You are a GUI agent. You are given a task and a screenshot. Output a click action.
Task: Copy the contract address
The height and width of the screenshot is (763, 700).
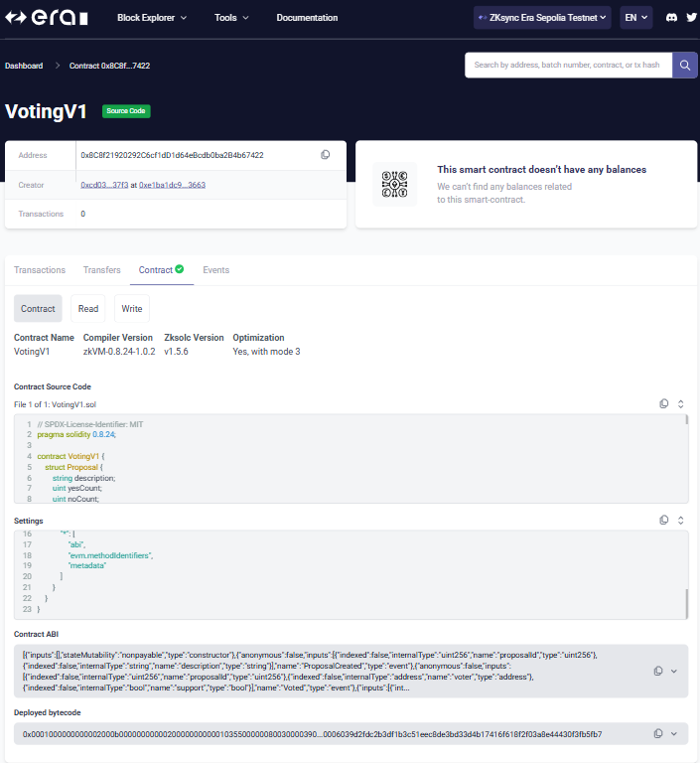[x=326, y=155]
